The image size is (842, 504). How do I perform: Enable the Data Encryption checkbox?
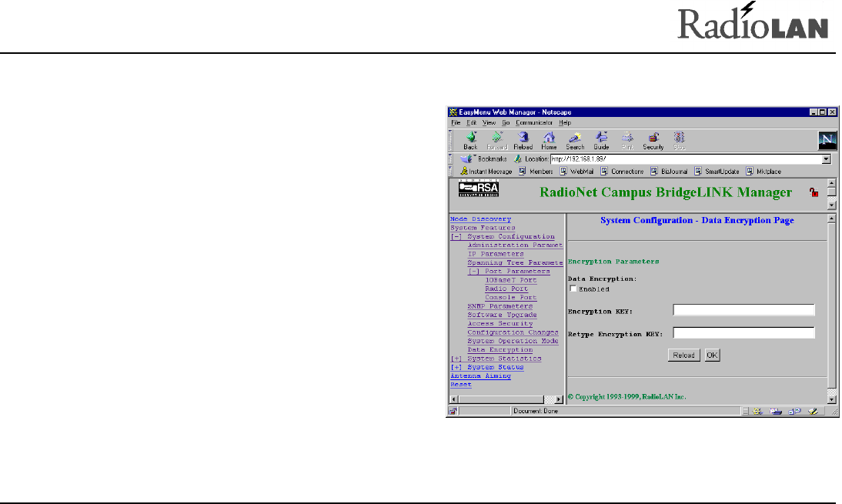[573, 289]
